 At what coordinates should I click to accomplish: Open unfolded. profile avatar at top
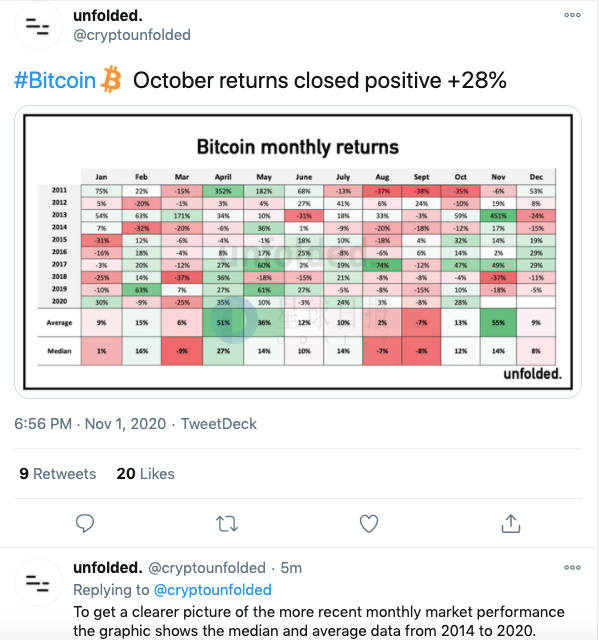pyautogui.click(x=38, y=26)
